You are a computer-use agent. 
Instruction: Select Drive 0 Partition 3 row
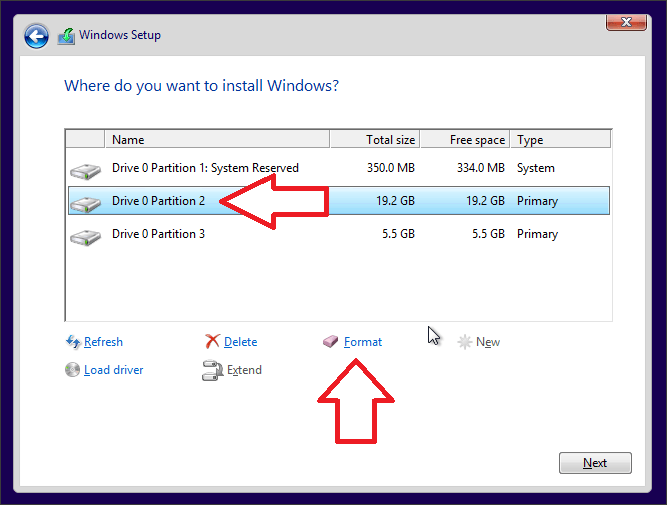[159, 234]
